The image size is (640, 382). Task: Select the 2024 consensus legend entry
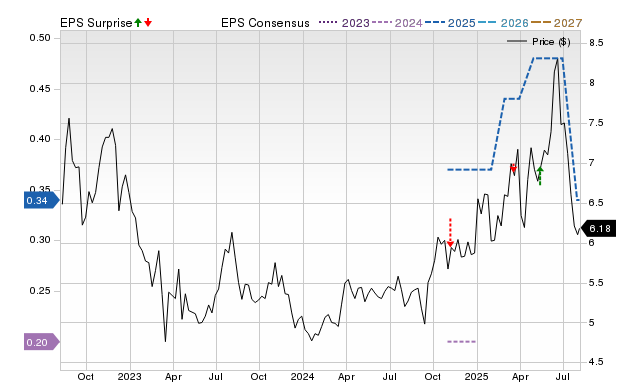tap(397, 23)
